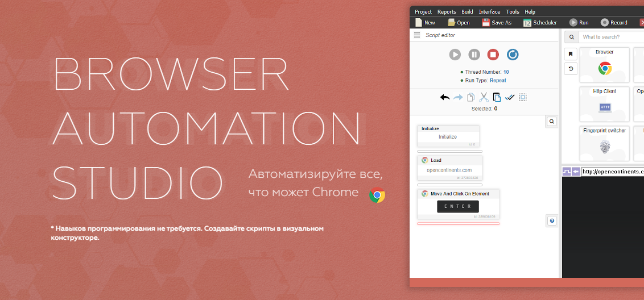Click the Record toolbar button

614,23
